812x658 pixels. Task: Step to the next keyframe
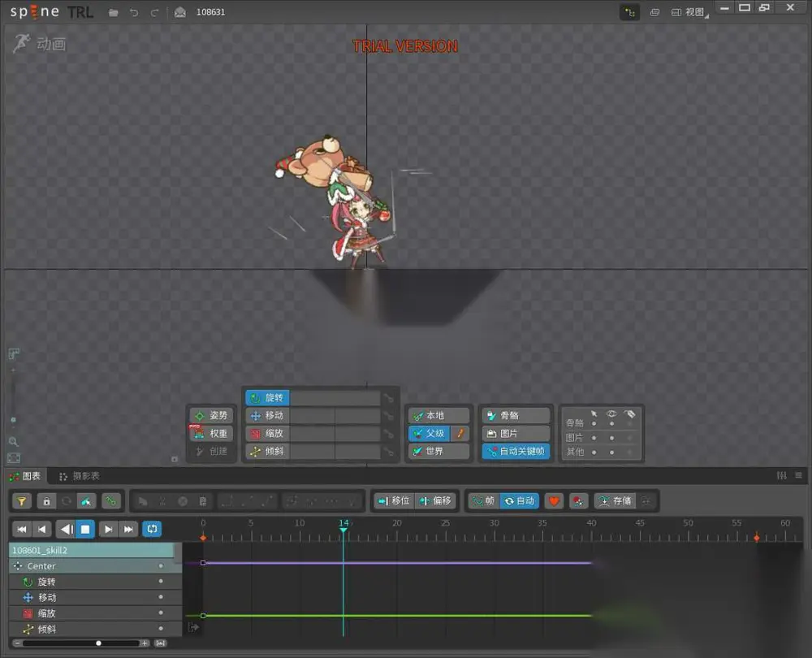[x=108, y=529]
